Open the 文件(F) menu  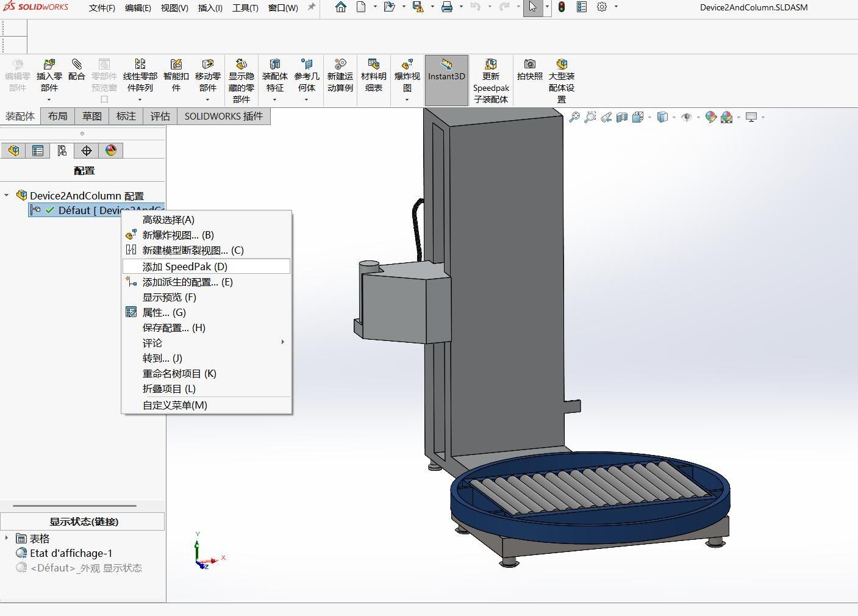(102, 8)
